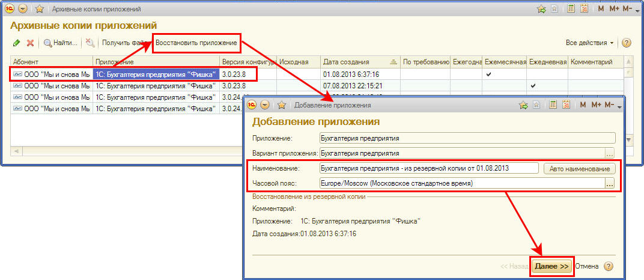Open the calendar icon in Добавление приложения dialog
This screenshot has width=644, height=280.
click(566, 105)
